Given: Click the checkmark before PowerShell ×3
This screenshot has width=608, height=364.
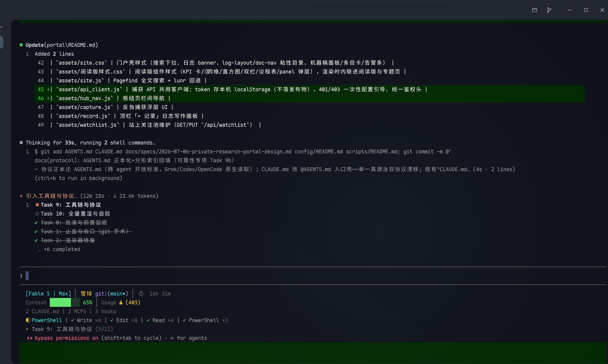Looking at the screenshot, I should click(184, 320).
